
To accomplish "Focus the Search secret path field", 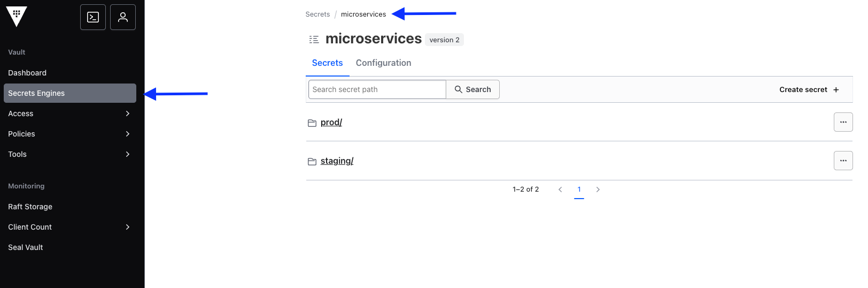I will [x=377, y=89].
